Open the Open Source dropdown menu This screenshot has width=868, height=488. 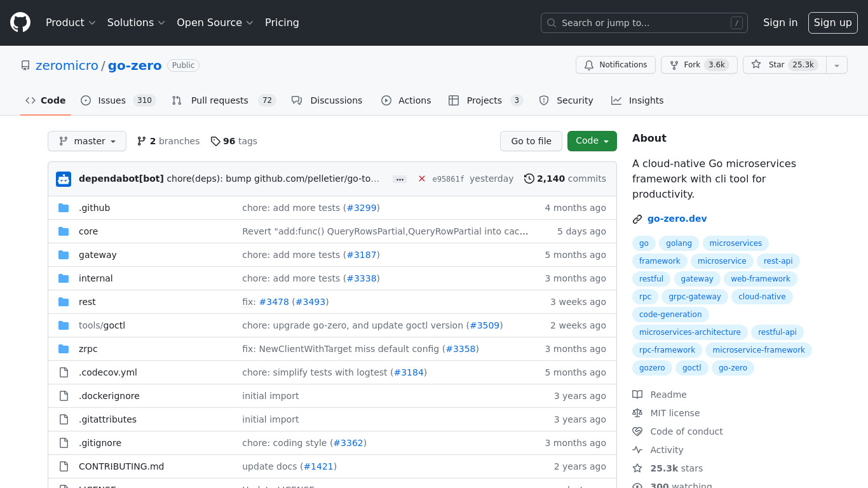tap(215, 23)
